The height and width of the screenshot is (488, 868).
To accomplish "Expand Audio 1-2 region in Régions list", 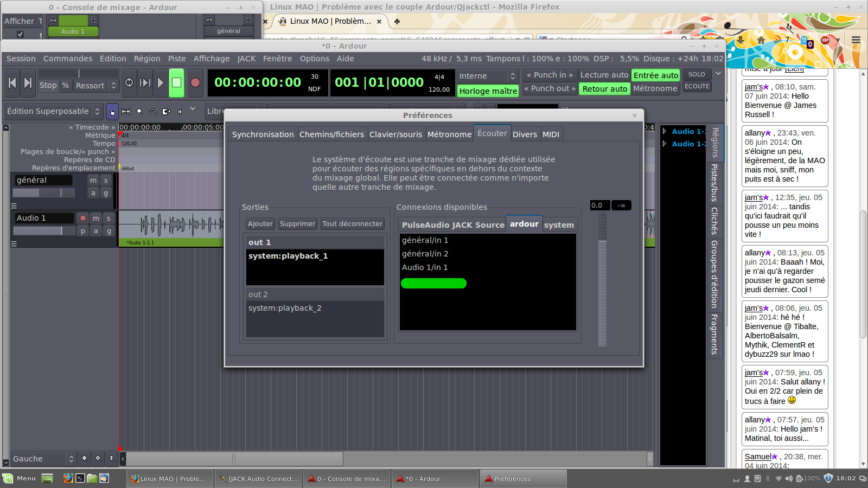I will (665, 144).
